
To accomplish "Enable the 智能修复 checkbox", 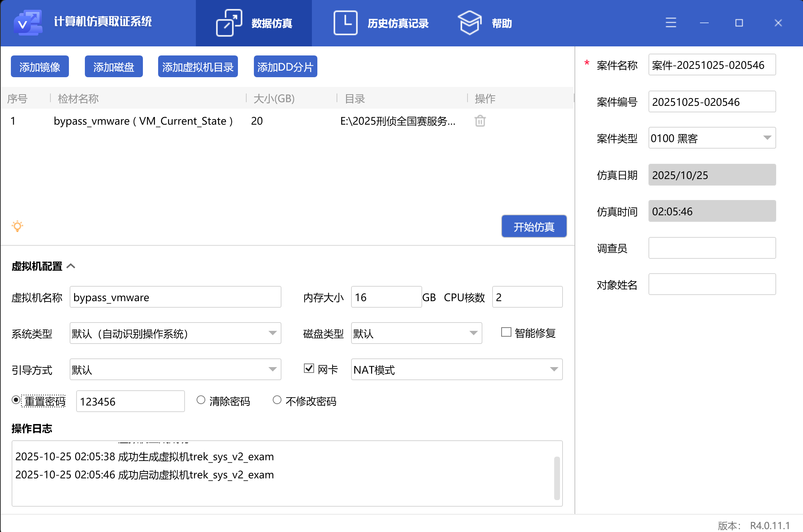I will point(506,332).
